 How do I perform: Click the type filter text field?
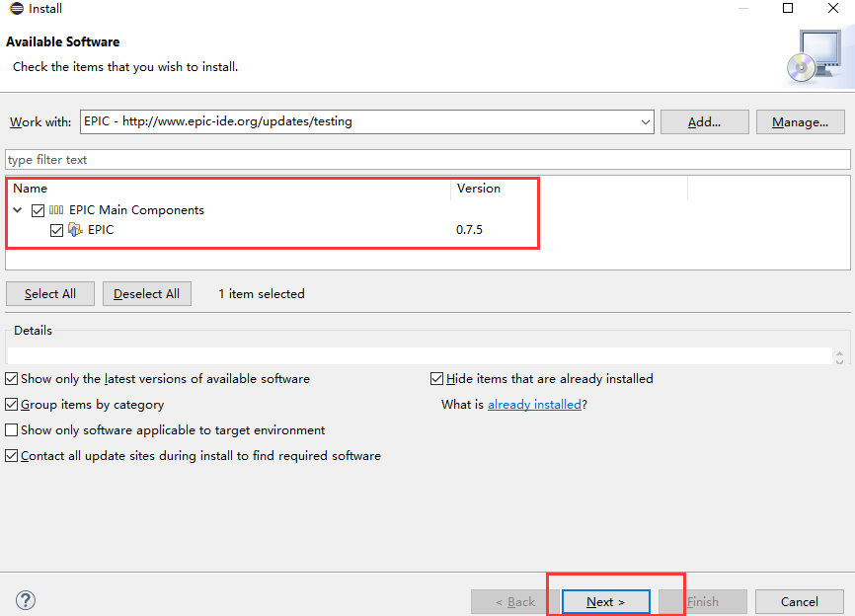click(427, 160)
